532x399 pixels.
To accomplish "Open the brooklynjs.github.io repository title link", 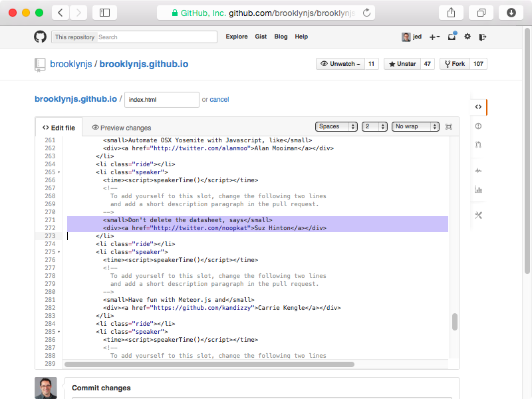I will point(144,64).
